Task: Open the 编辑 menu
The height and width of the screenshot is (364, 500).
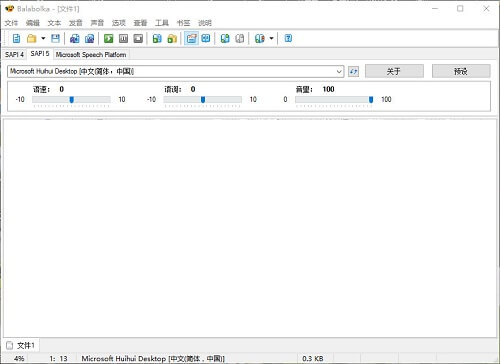Action: tap(33, 23)
